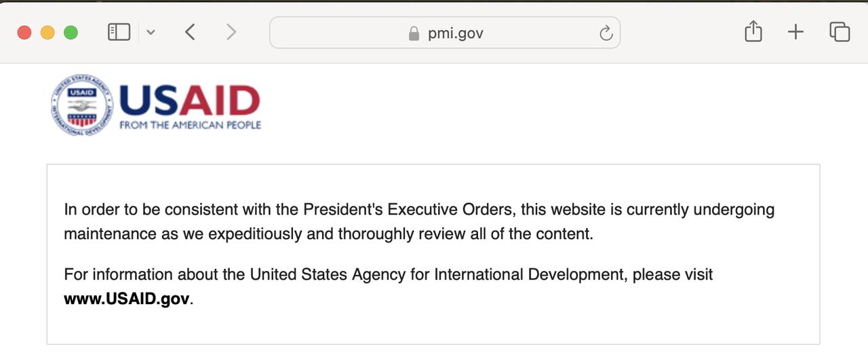Go forward to the next page
The image size is (868, 353).
[231, 32]
